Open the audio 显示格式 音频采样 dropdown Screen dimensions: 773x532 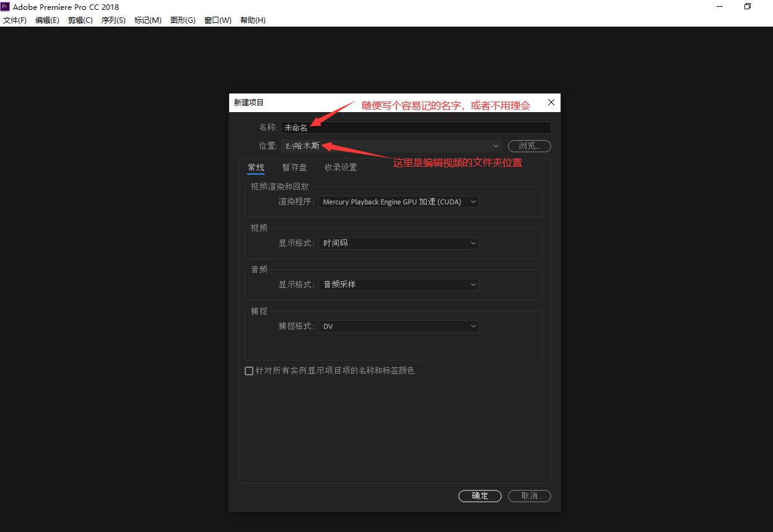(473, 284)
